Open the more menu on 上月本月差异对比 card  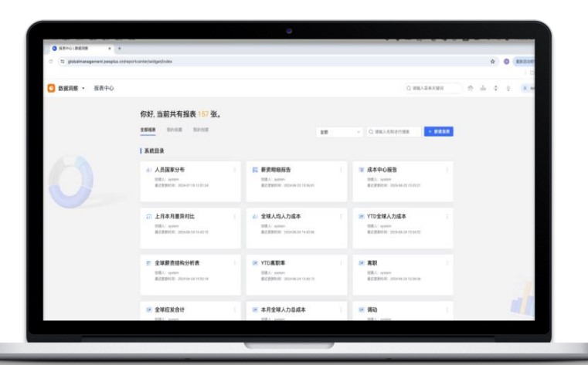(234, 217)
